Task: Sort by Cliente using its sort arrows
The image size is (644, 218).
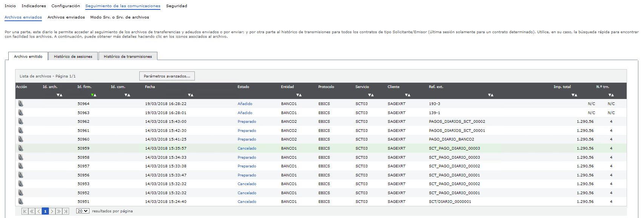Action: [407, 95]
